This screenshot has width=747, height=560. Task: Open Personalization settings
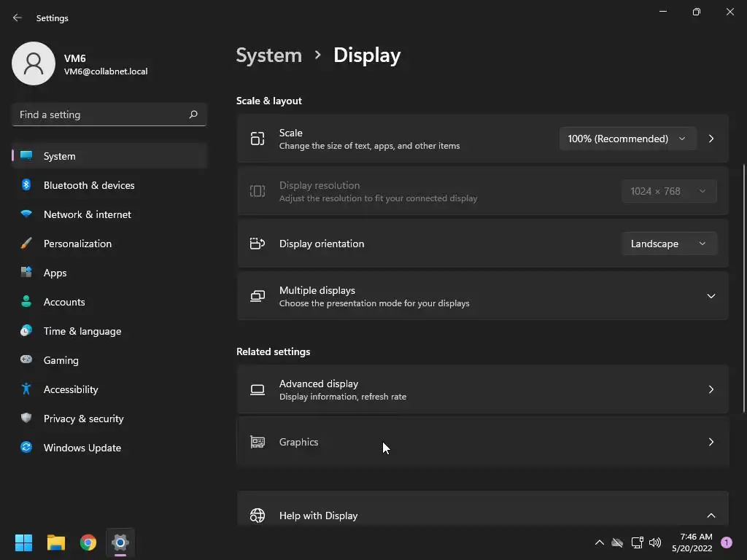tap(109, 244)
